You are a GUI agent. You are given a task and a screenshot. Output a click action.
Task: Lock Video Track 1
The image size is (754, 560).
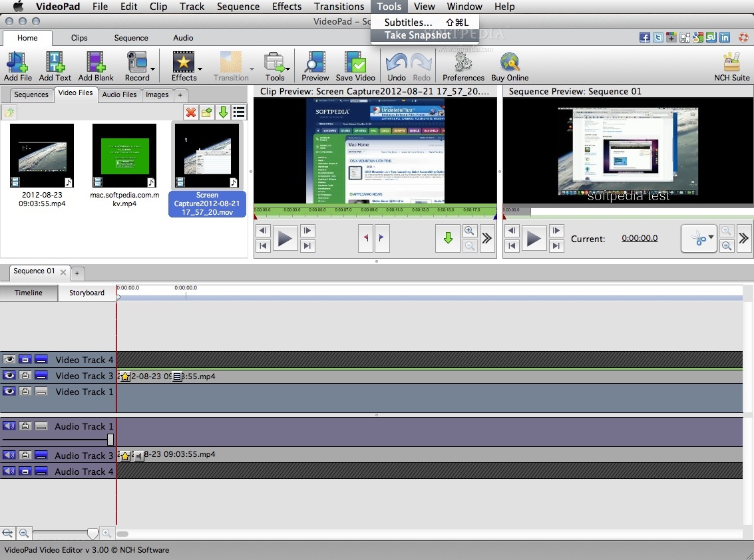tap(25, 391)
